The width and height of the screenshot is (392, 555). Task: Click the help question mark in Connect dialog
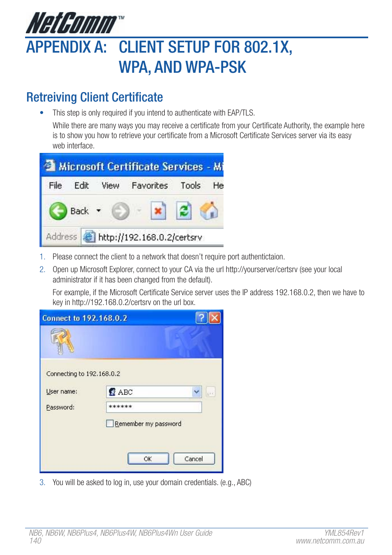pos(201,318)
